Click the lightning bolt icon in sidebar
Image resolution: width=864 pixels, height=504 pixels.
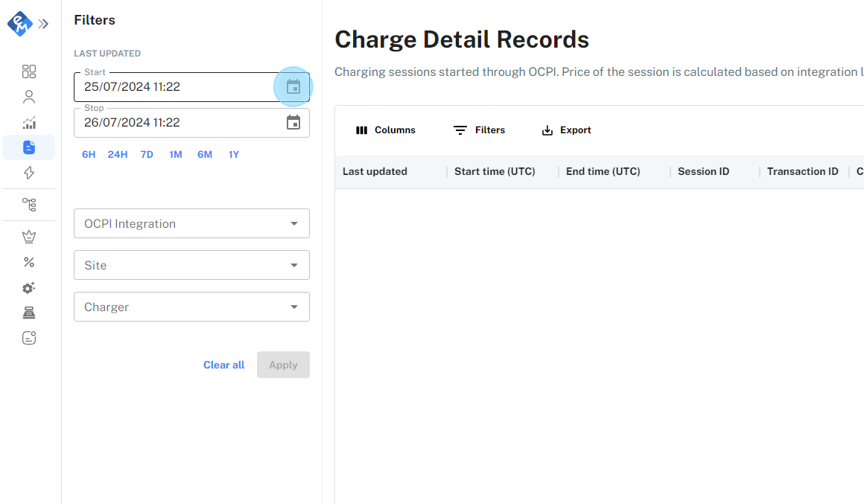click(x=29, y=173)
